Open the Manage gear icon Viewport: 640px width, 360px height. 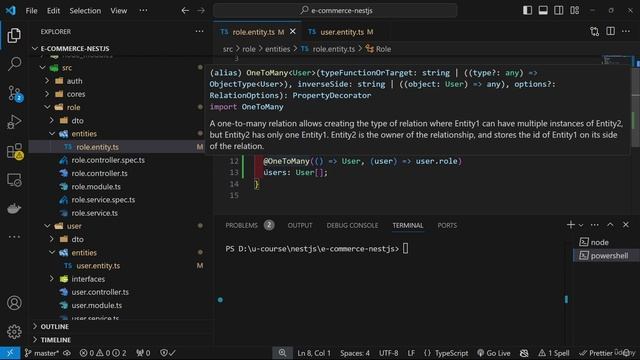[14, 331]
